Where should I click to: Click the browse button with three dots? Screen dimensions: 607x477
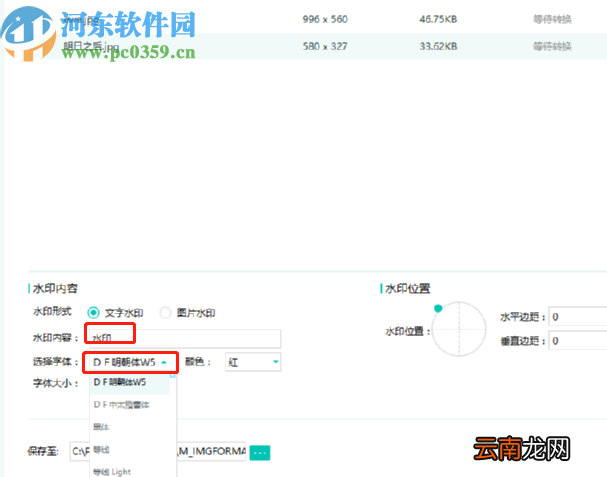(x=260, y=452)
